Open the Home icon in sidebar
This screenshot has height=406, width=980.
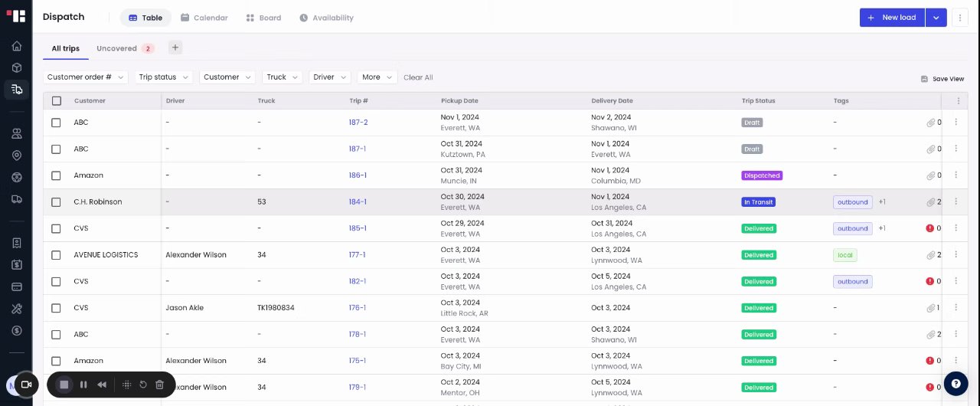[17, 46]
